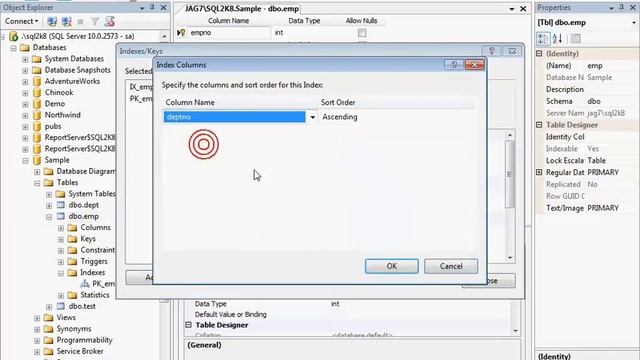640x360 pixels.
Task: Select the Statistics folder
Action: click(x=95, y=295)
